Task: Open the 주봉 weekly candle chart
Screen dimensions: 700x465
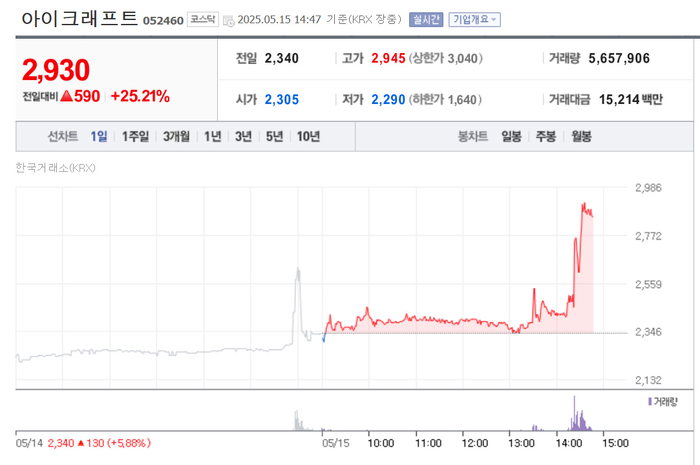Action: pyautogui.click(x=546, y=137)
